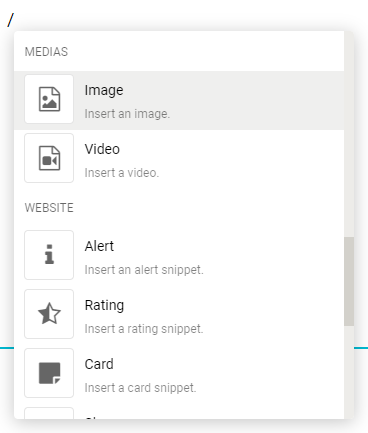This screenshot has height=433, width=368.
Task: Choose the Rating menu entry
Action: [179, 314]
